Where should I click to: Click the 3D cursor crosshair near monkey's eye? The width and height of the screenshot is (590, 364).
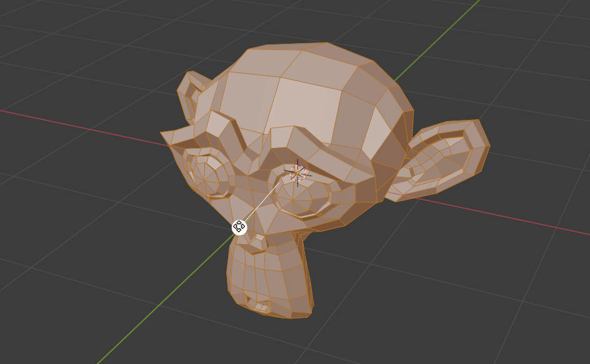[297, 174]
